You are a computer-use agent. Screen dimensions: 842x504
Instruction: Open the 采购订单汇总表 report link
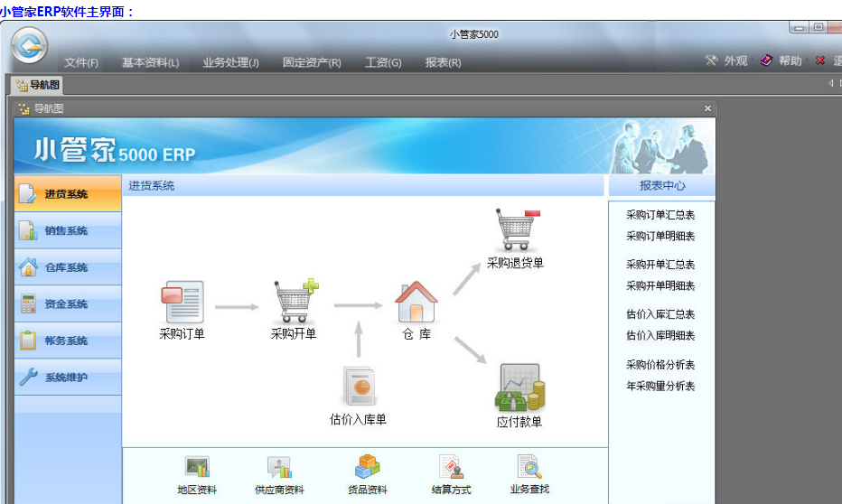tap(660, 215)
